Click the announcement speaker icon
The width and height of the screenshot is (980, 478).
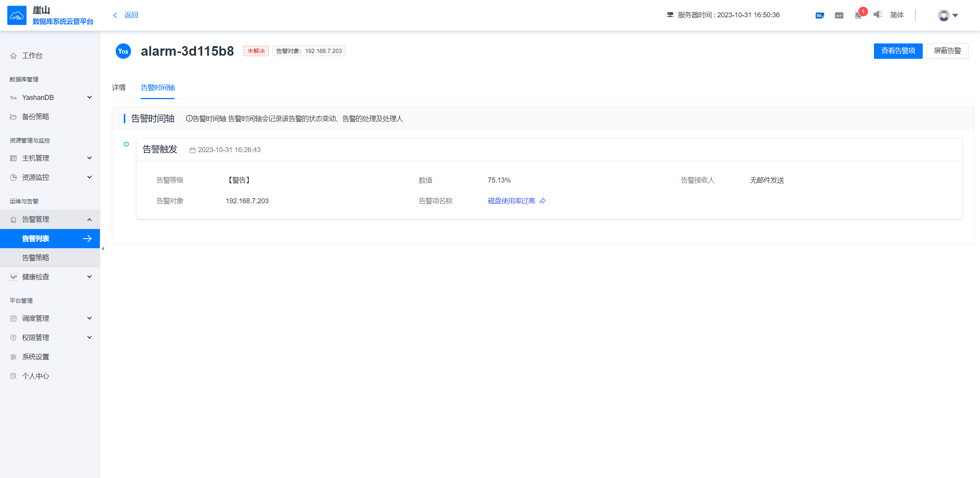pyautogui.click(x=878, y=15)
